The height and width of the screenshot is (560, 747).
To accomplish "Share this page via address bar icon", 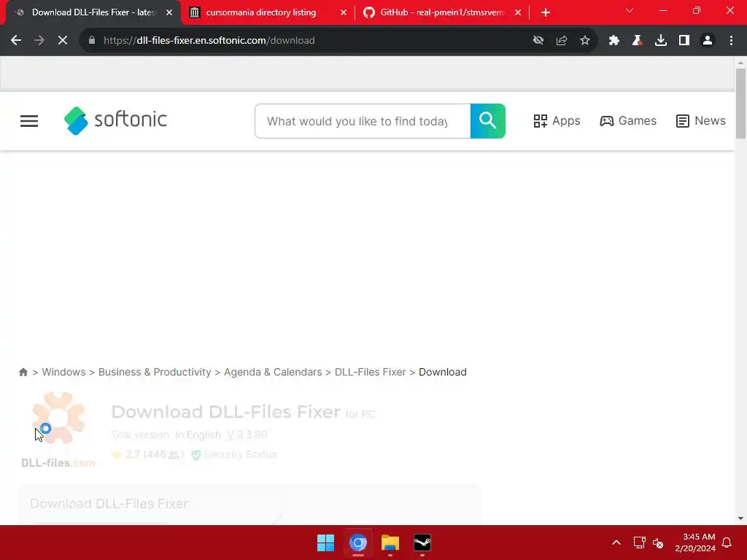I will [562, 41].
